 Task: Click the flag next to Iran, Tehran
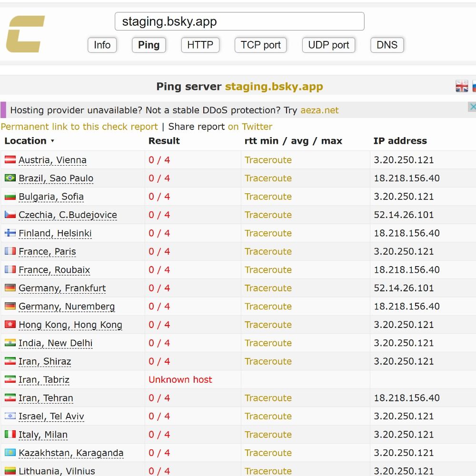coord(10,397)
